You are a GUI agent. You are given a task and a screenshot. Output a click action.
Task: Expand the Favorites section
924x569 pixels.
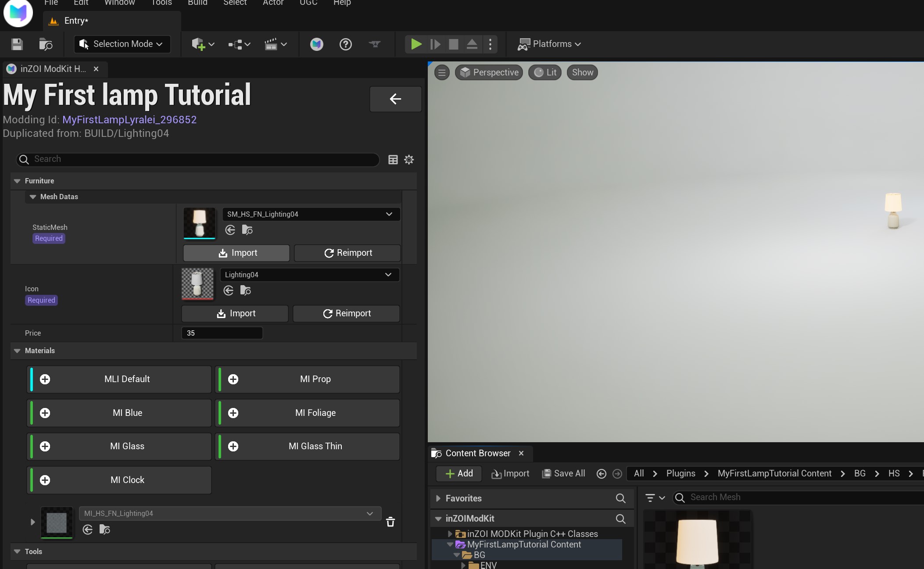pos(438,498)
